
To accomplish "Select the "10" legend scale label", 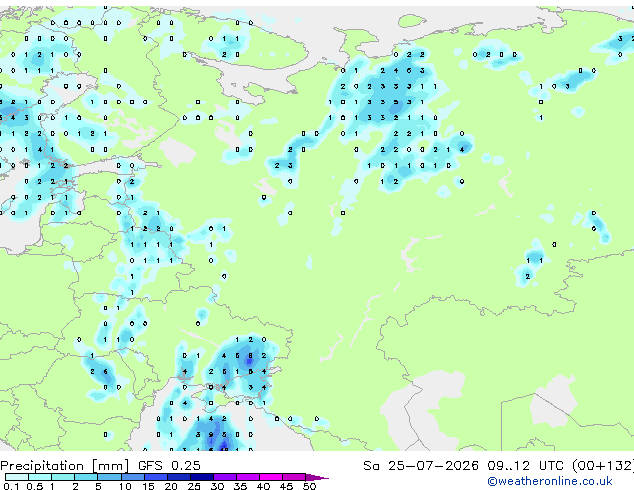I will click(125, 486).
